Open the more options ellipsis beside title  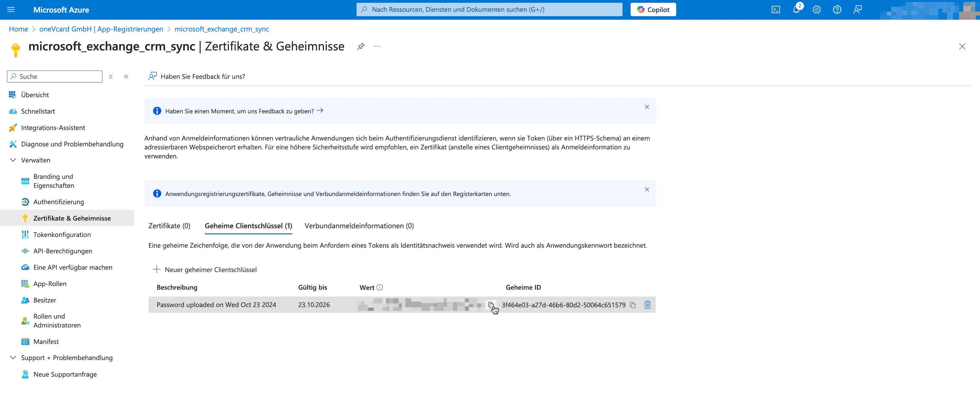377,46
